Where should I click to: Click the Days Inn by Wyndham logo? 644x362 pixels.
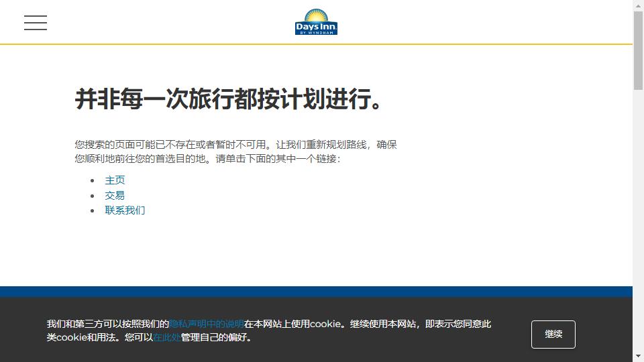click(x=316, y=22)
